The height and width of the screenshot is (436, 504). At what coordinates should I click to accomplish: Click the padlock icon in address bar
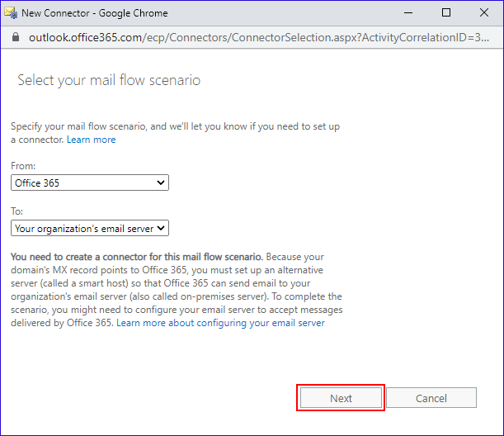click(x=13, y=38)
